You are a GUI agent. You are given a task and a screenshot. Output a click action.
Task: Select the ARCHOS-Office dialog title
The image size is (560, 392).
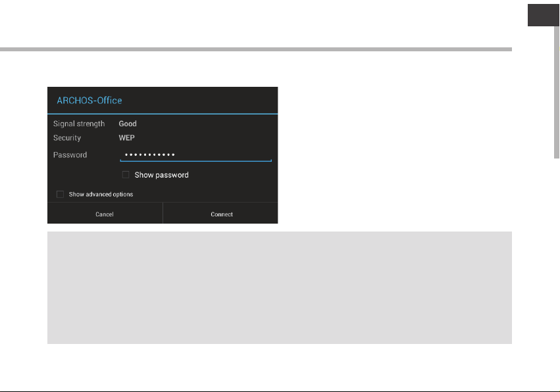(89, 101)
